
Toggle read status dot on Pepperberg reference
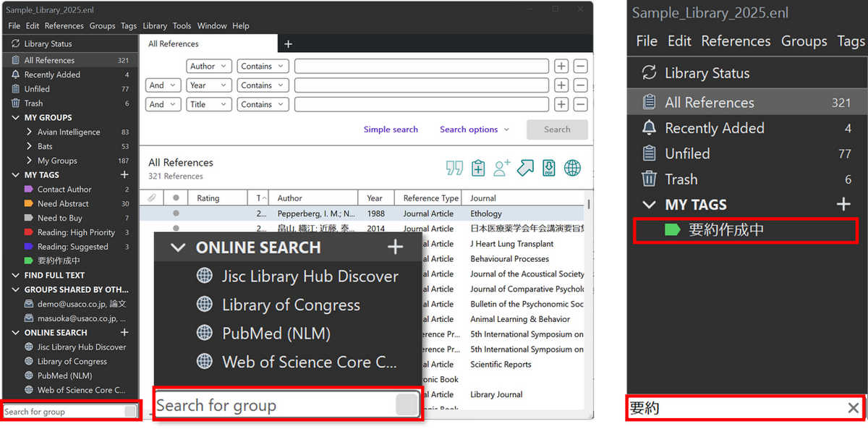click(175, 214)
